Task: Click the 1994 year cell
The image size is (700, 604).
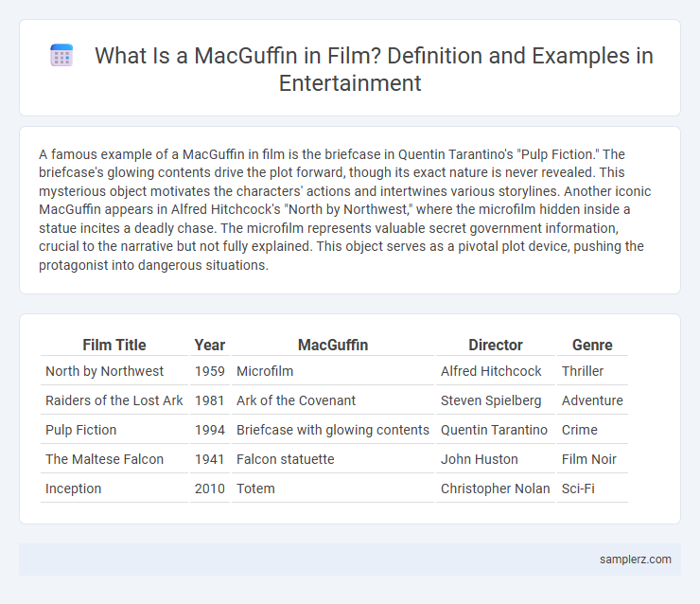Action: coord(210,430)
